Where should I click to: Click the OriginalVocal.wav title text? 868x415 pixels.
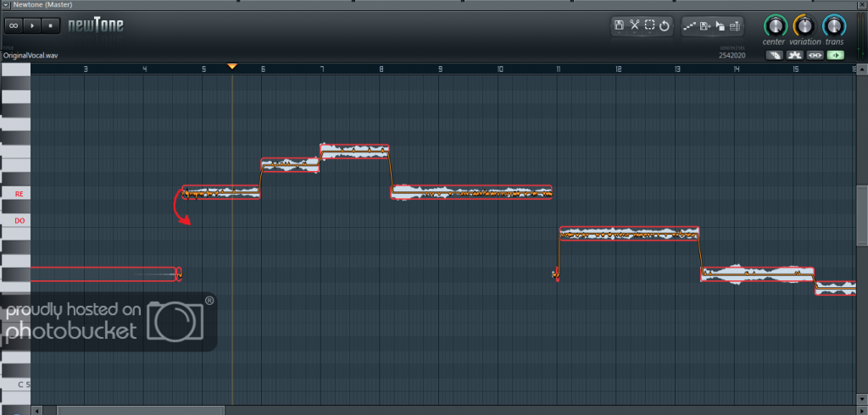pyautogui.click(x=31, y=55)
